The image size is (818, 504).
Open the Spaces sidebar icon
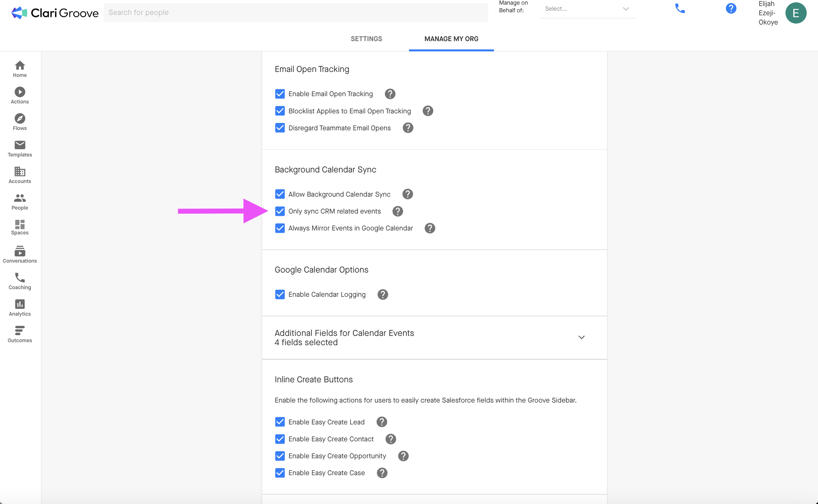click(20, 227)
